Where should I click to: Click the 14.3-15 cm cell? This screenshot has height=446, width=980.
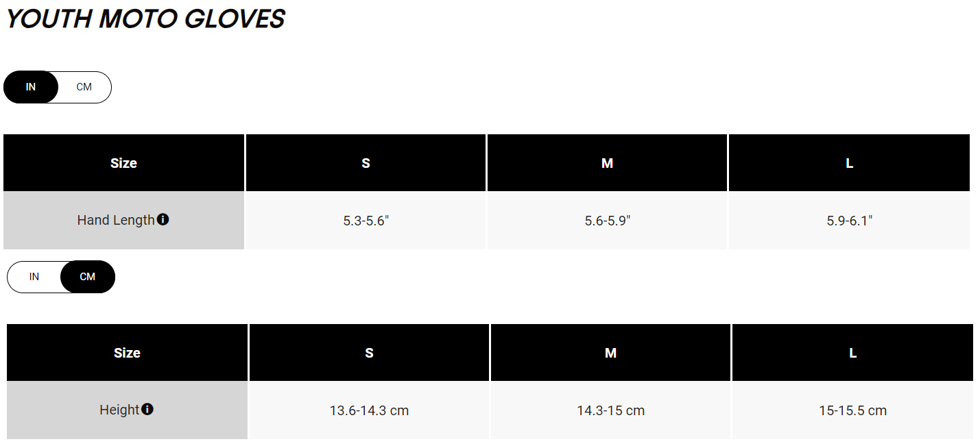coord(610,410)
